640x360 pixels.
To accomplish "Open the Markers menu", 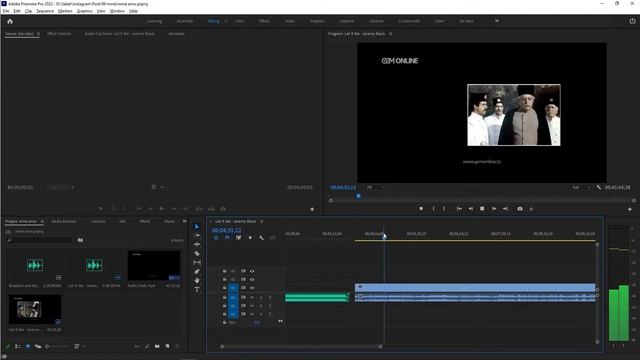I will (x=65, y=11).
